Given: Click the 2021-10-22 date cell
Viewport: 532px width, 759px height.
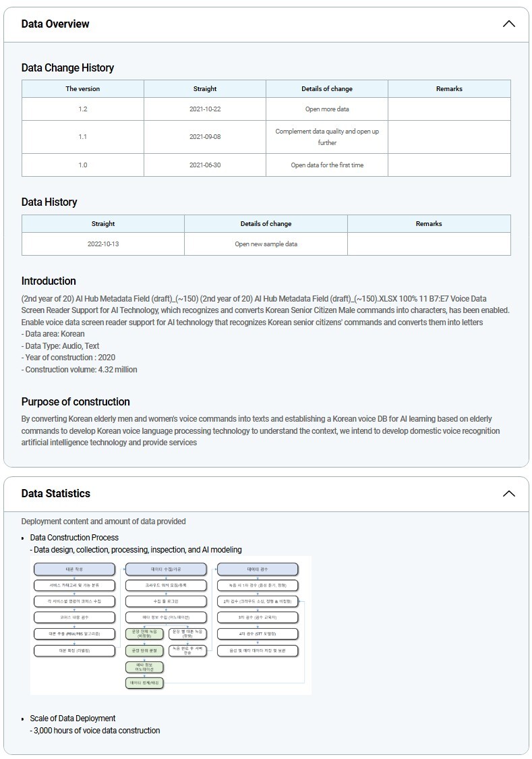Looking at the screenshot, I should click(x=205, y=109).
